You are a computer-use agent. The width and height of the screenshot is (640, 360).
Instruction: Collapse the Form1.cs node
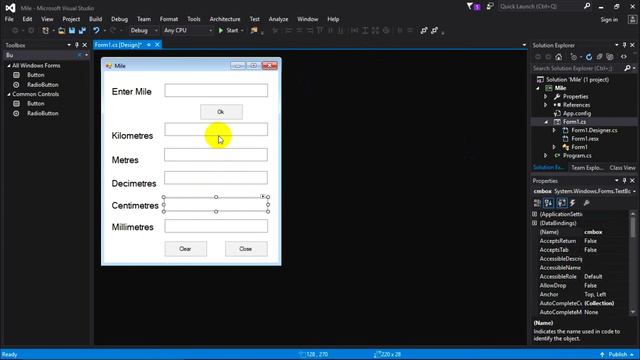coord(546,122)
